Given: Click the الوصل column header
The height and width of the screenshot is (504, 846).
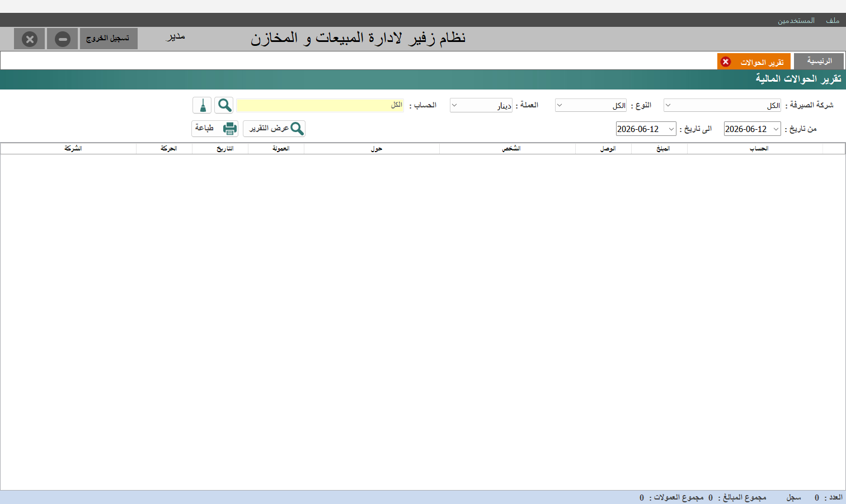Looking at the screenshot, I should point(604,149).
